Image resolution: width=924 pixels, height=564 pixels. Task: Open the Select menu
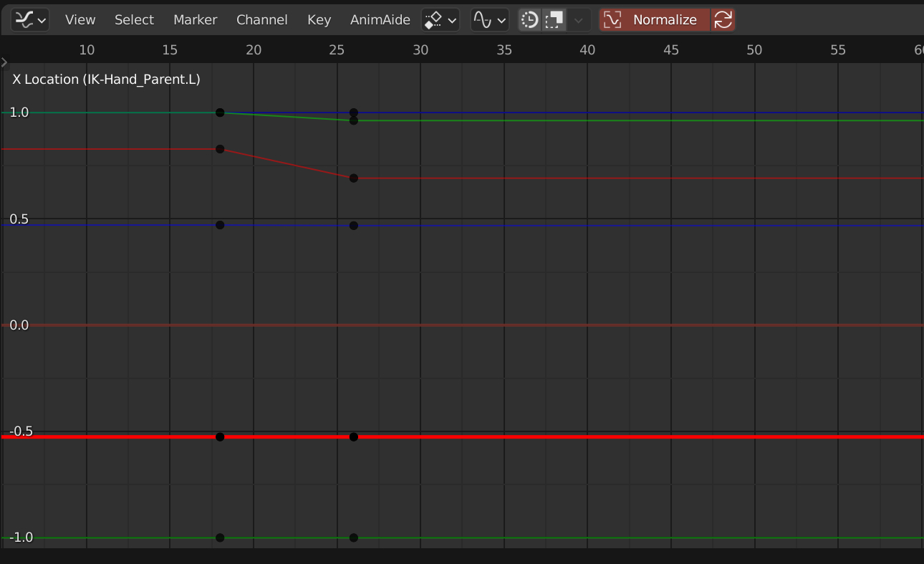click(134, 20)
